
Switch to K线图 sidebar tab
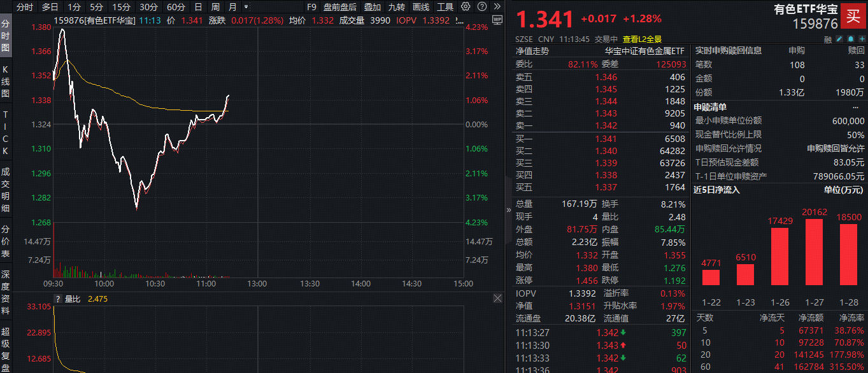[x=6, y=81]
